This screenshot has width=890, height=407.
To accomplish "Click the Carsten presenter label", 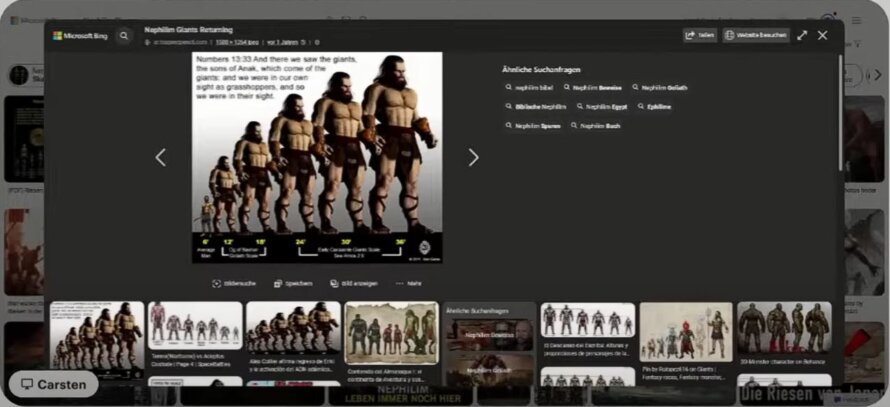I will coord(54,384).
